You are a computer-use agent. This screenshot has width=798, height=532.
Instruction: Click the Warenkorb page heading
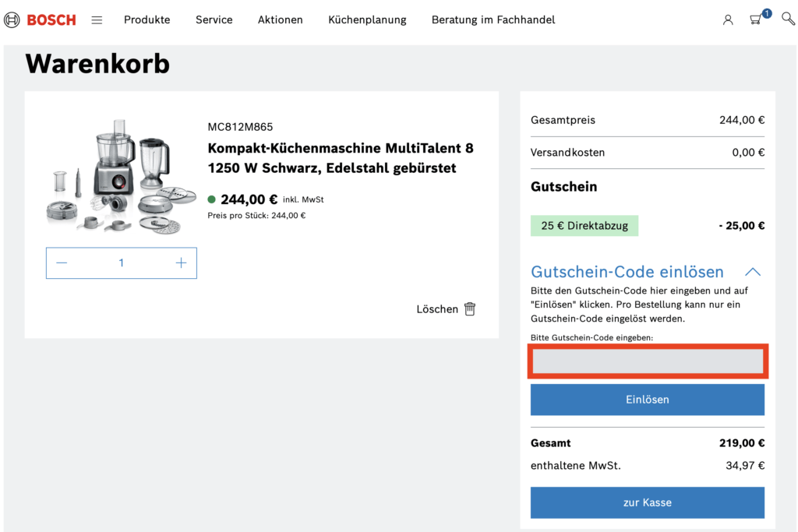pyautogui.click(x=97, y=64)
